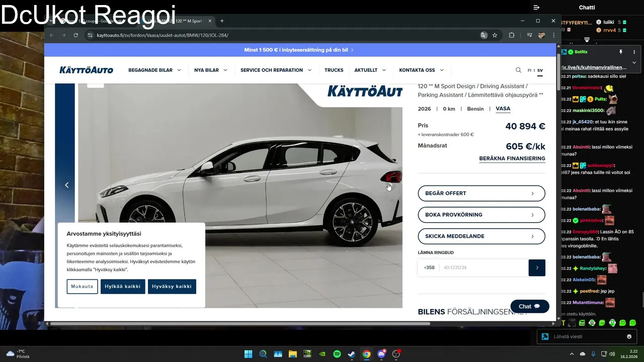The image size is (644, 362).
Task: Open the Beräkna finansiering link
Action: [512, 158]
